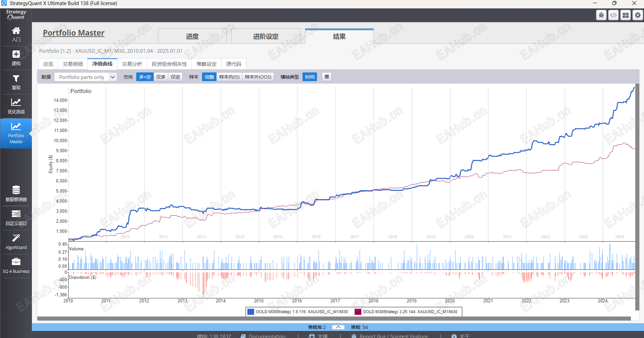Open the 策略设定 sub-tab
Image resolution: width=644 pixels, height=338 pixels.
(x=206, y=64)
